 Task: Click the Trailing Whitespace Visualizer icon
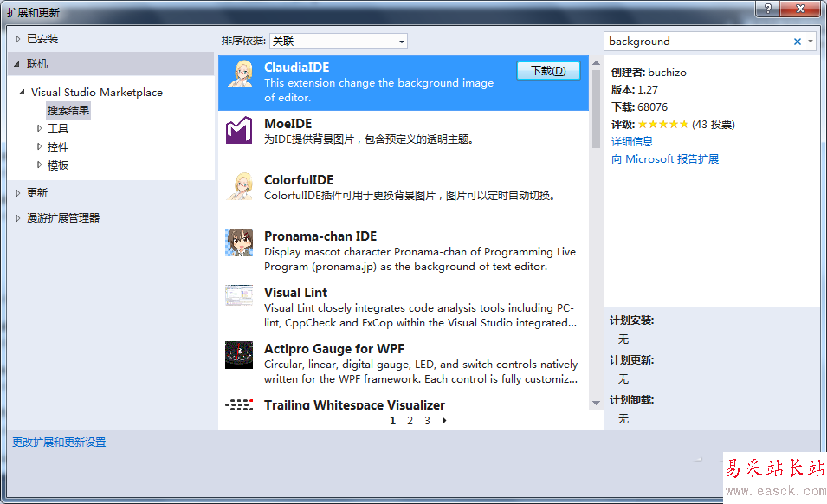pyautogui.click(x=239, y=405)
